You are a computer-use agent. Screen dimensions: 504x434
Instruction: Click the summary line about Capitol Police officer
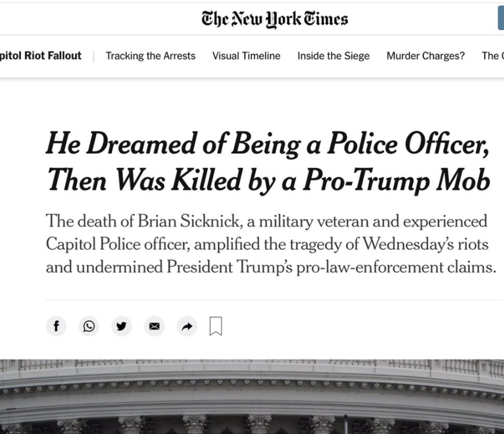pyautogui.click(x=267, y=244)
